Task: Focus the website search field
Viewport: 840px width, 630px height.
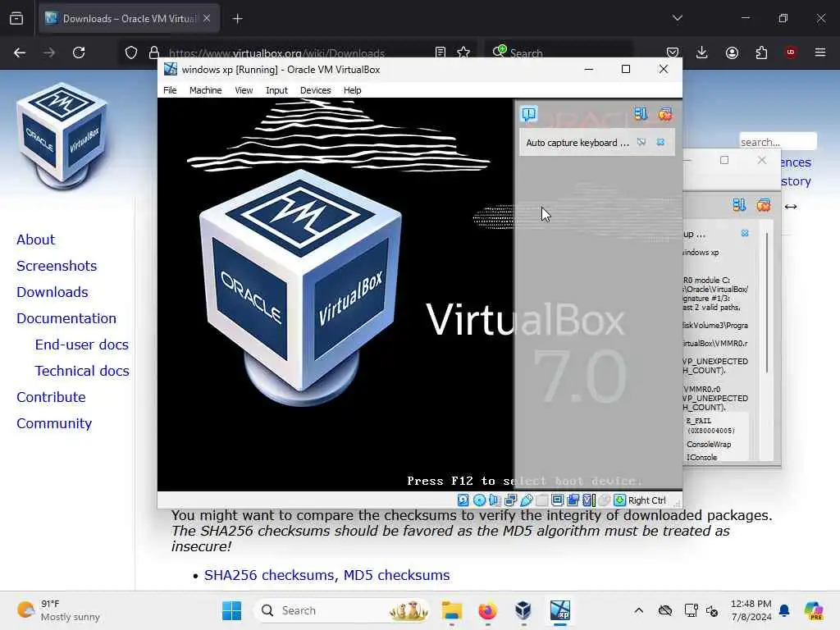Action: (x=778, y=142)
